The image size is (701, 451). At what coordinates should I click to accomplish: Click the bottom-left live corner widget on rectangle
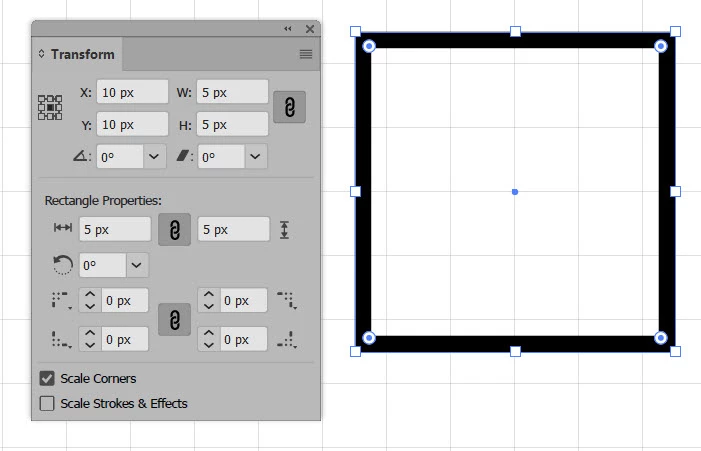(x=369, y=338)
